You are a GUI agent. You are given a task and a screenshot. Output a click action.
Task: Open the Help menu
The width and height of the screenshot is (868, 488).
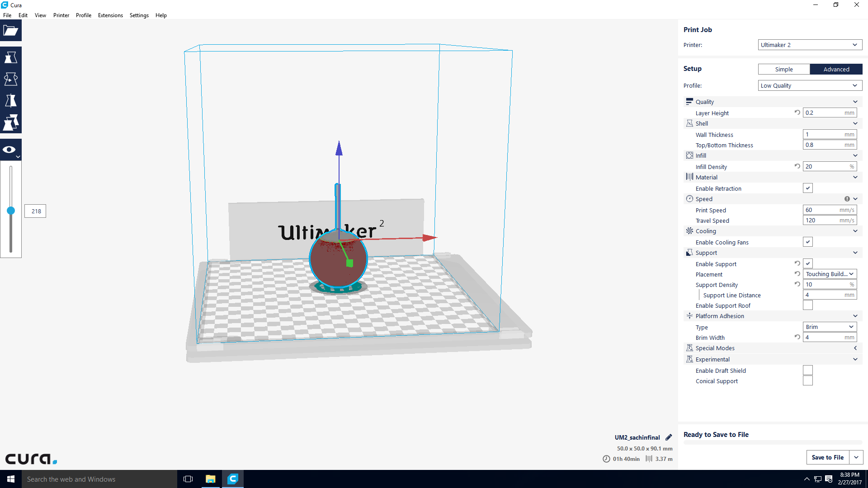tap(161, 15)
